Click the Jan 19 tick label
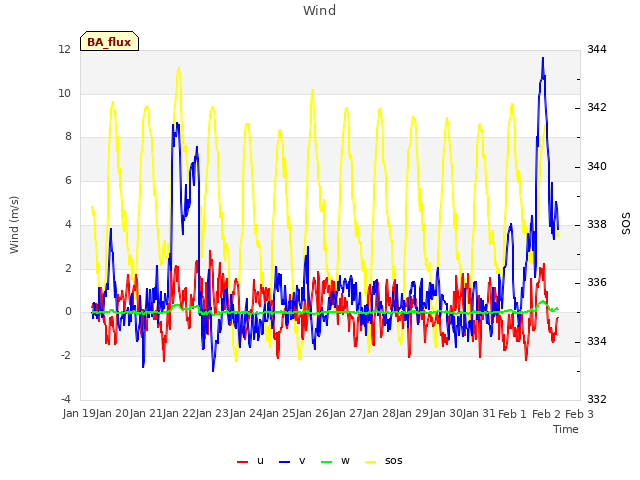The image size is (640, 480). (x=79, y=413)
